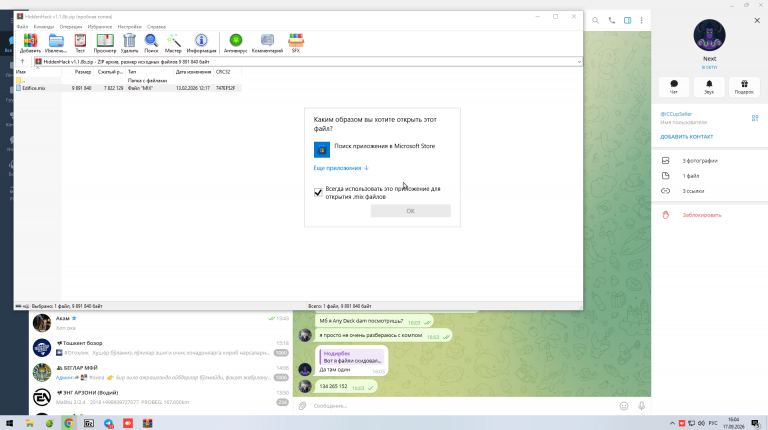
Task: Switch to Telegram in the taskbar
Action: (x=108, y=423)
